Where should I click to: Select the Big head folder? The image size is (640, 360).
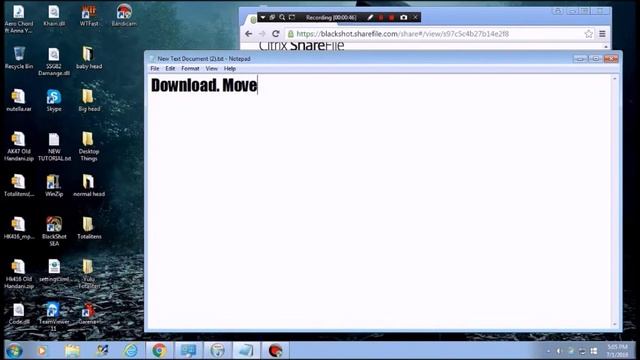(89, 100)
